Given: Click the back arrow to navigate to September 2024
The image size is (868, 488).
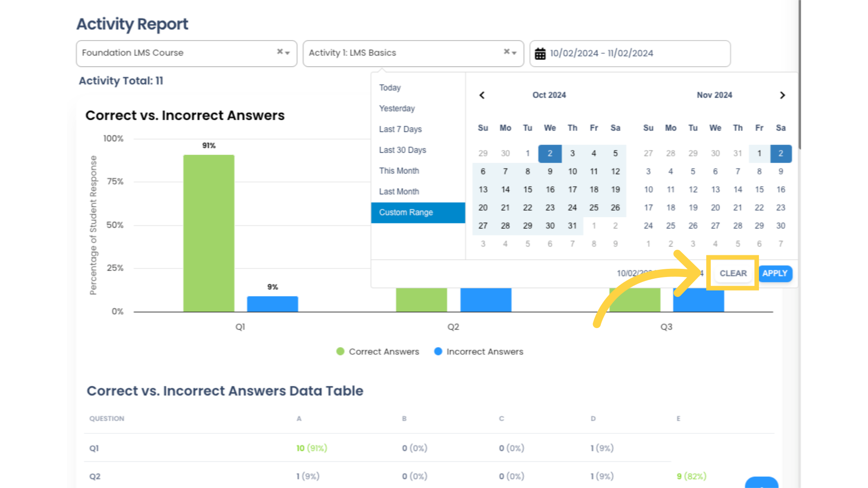Looking at the screenshot, I should [x=481, y=95].
